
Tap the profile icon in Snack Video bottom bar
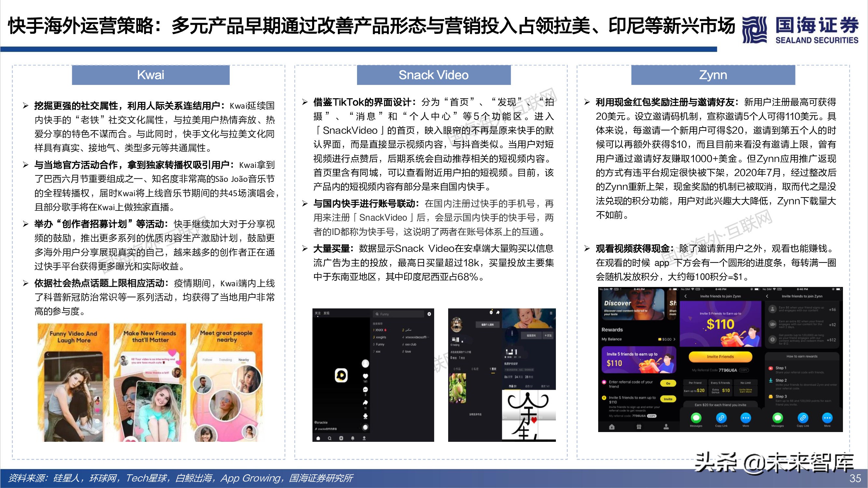364,439
